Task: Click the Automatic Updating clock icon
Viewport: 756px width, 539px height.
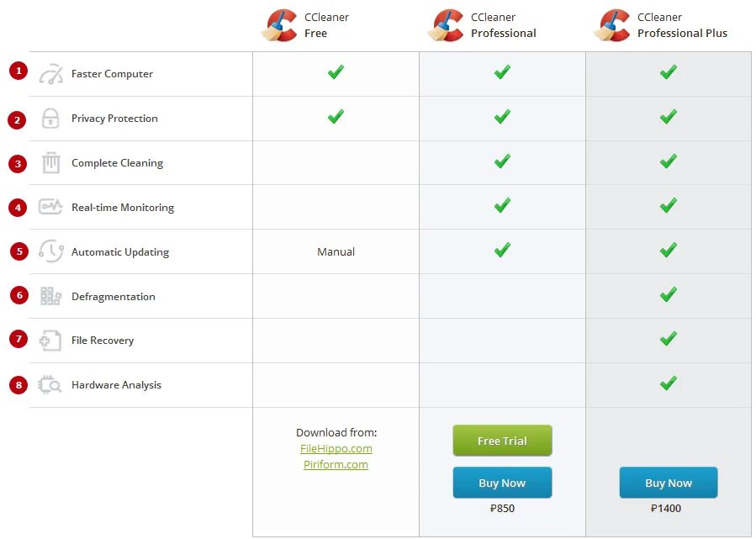Action: (x=51, y=251)
